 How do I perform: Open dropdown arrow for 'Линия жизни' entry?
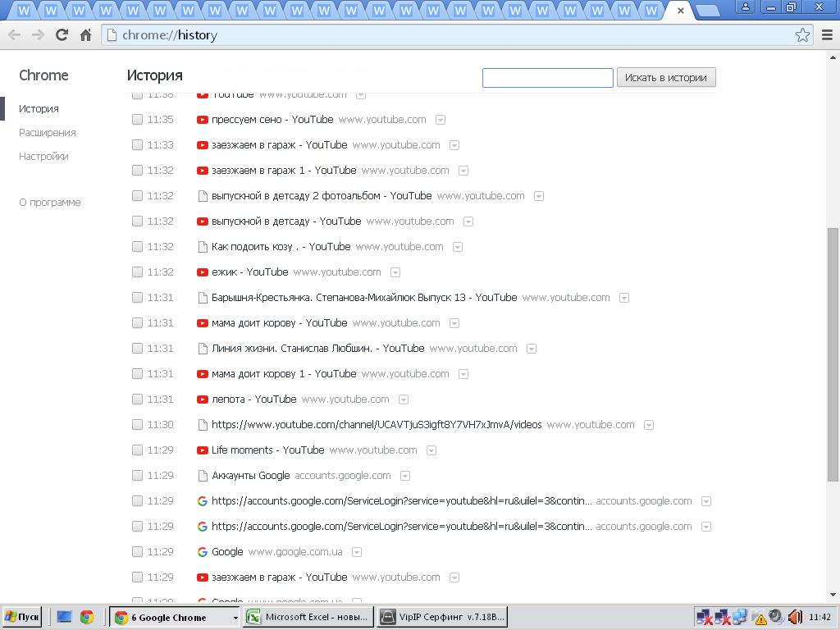pyautogui.click(x=532, y=349)
